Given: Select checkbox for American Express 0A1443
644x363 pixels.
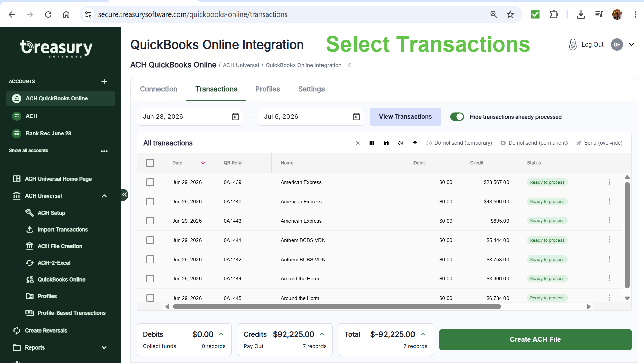Looking at the screenshot, I should 150,221.
